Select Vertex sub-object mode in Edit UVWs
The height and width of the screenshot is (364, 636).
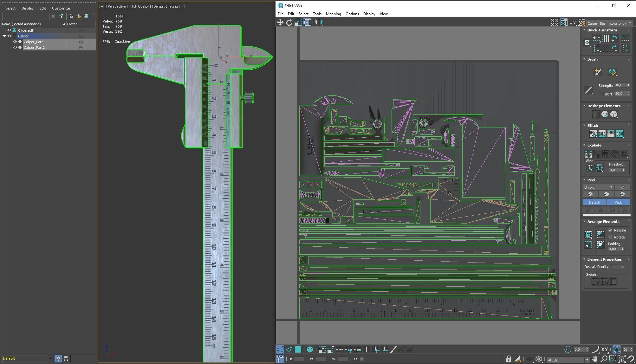pyautogui.click(x=280, y=349)
